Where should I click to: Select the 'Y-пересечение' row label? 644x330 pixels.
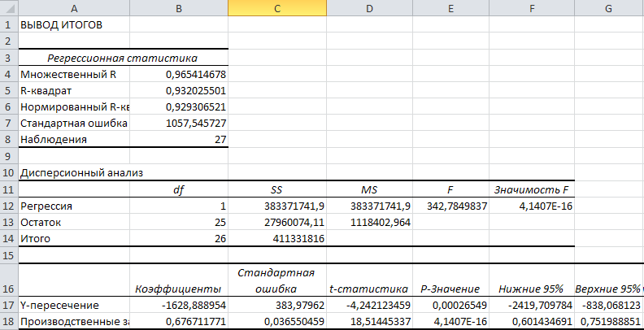click(x=74, y=305)
